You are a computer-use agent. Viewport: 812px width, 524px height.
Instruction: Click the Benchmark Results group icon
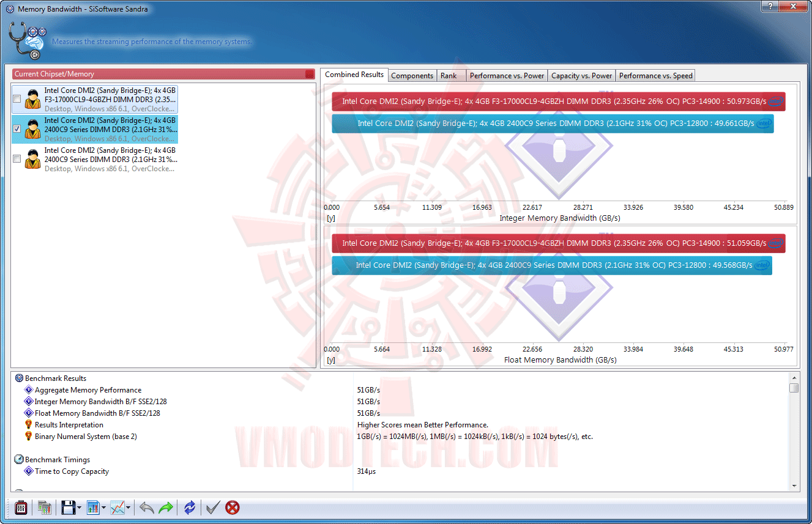click(19, 378)
